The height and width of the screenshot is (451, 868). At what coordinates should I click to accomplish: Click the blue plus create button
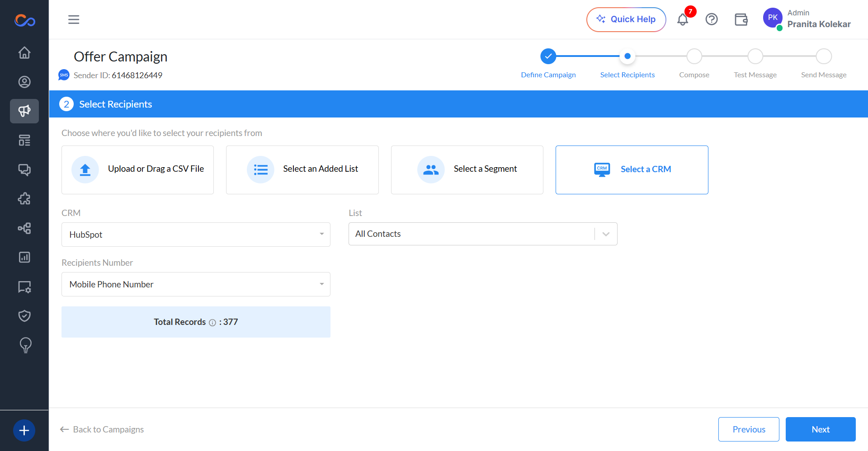(x=24, y=430)
